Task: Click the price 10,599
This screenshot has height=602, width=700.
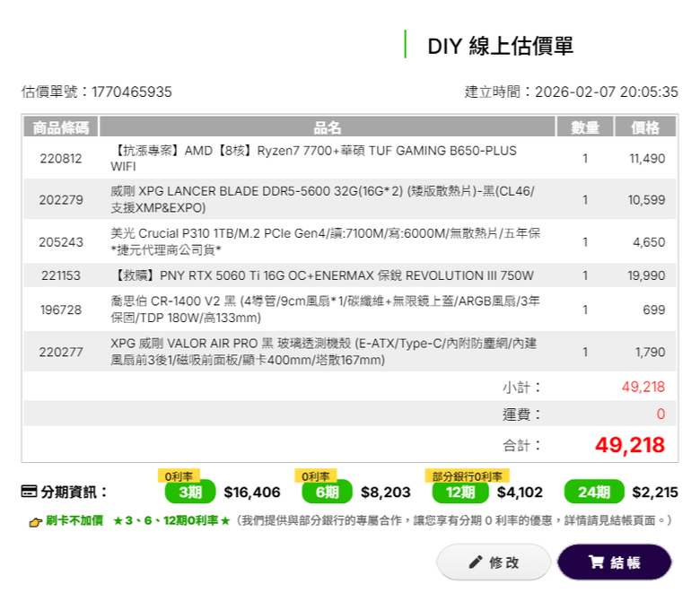Action: click(646, 199)
